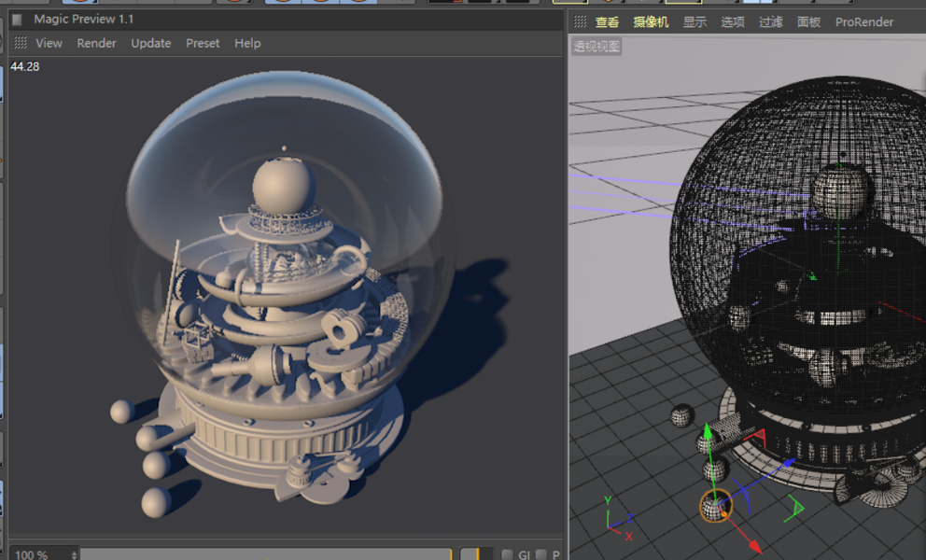The height and width of the screenshot is (560, 926).
Task: Click the selected orange-outlined sphere in viewport
Action: pyautogui.click(x=715, y=507)
